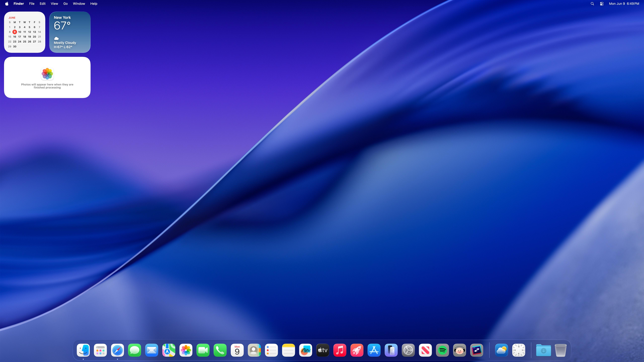
Task: Select date 1 in calendar widget
Action: pos(10,27)
